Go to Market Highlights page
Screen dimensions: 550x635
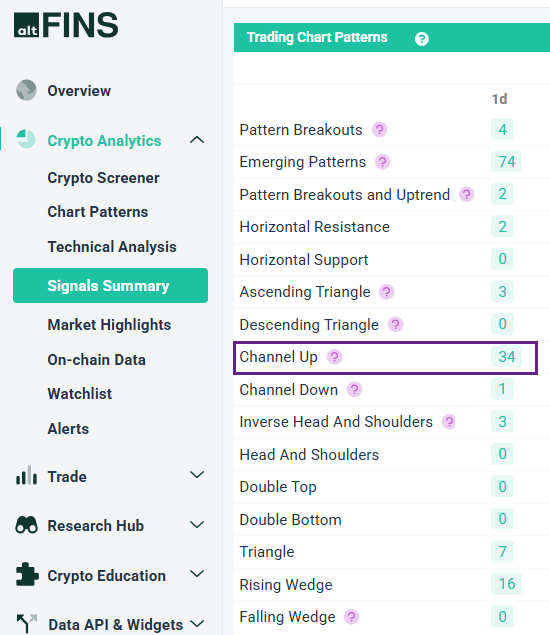[x=109, y=325]
